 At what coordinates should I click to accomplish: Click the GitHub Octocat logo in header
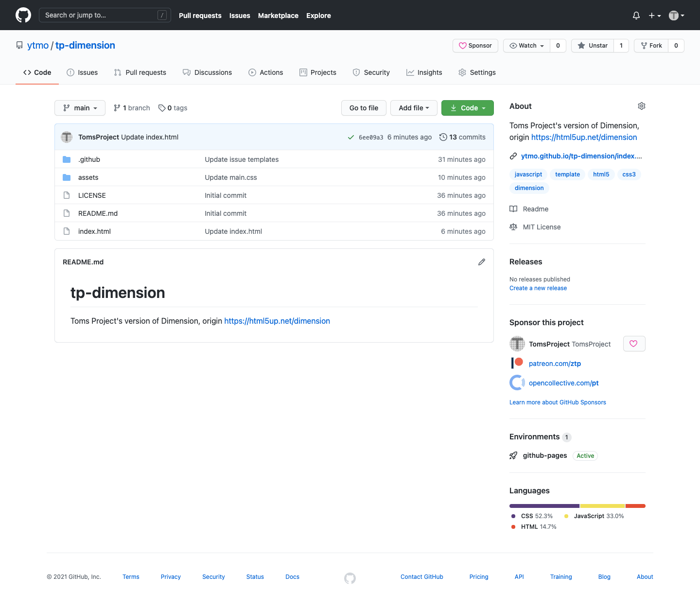(x=23, y=15)
